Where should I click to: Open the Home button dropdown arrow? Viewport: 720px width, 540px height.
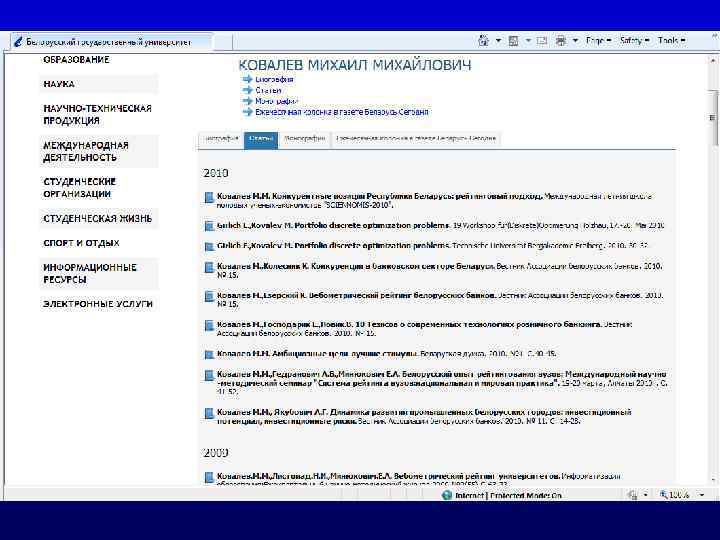coord(498,41)
